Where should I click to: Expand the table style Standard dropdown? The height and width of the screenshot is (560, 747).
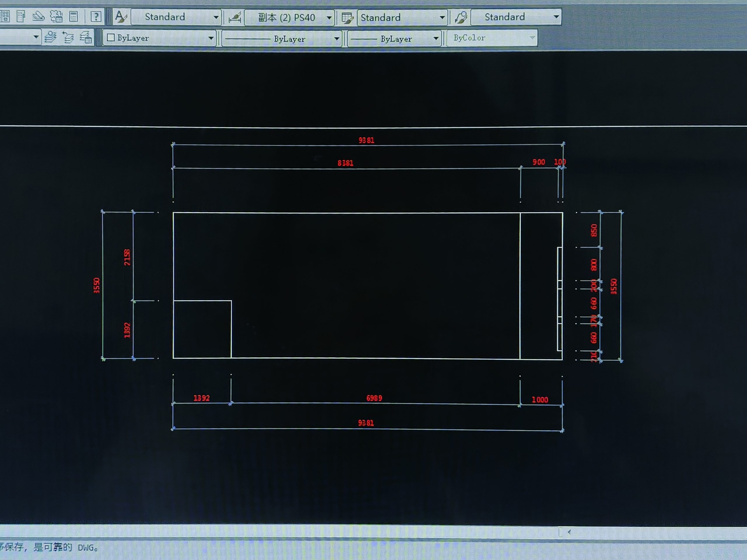tap(442, 17)
